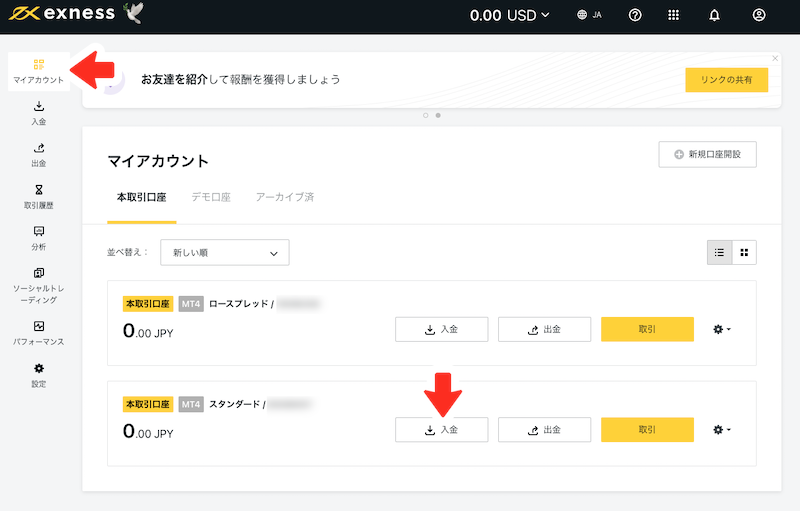This screenshot has width=800, height=511.
Task: Select the first banner carousel dot
Action: [x=426, y=116]
